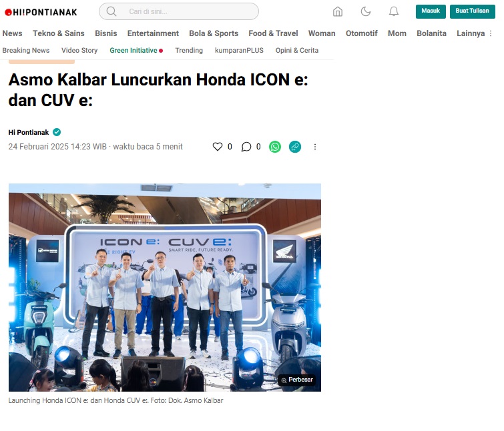Enlarge photo with Perbesar button

pos(297,380)
